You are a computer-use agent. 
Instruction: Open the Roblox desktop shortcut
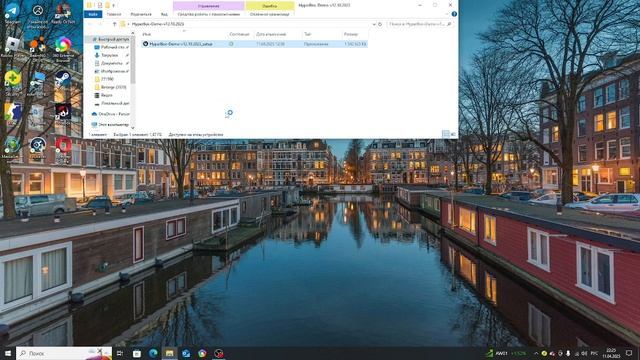tap(12, 46)
